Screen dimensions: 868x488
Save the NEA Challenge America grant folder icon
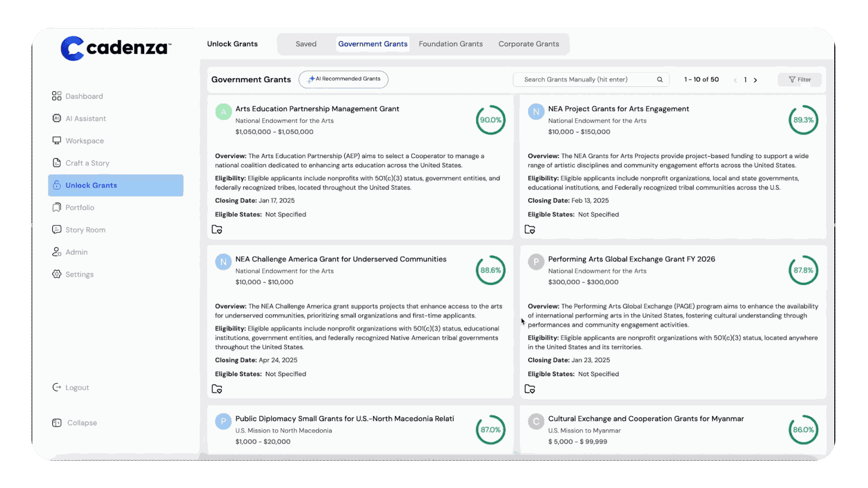click(x=217, y=389)
